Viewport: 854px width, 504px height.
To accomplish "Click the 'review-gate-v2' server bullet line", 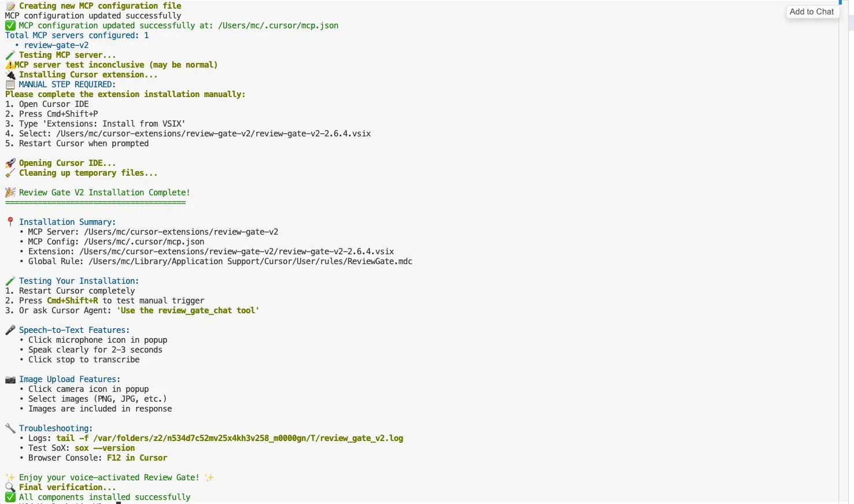I will coord(51,45).
